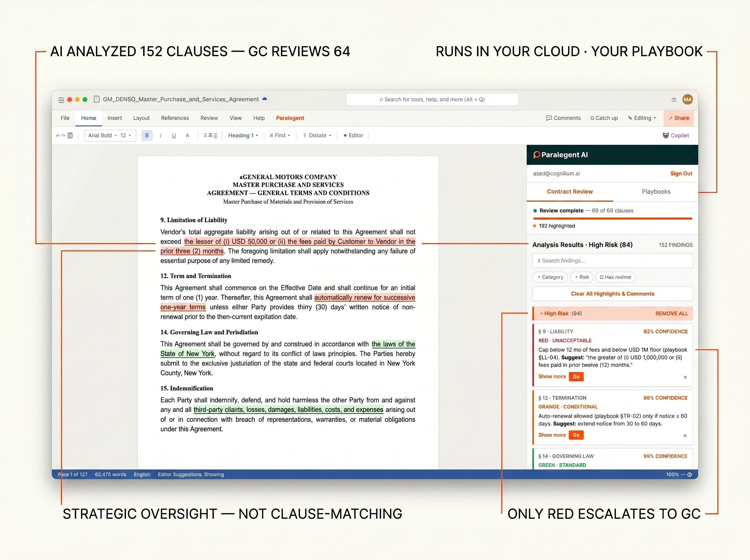This screenshot has height=560, width=750.
Task: Open the Heading 1 style dropdown
Action: pyautogui.click(x=243, y=136)
